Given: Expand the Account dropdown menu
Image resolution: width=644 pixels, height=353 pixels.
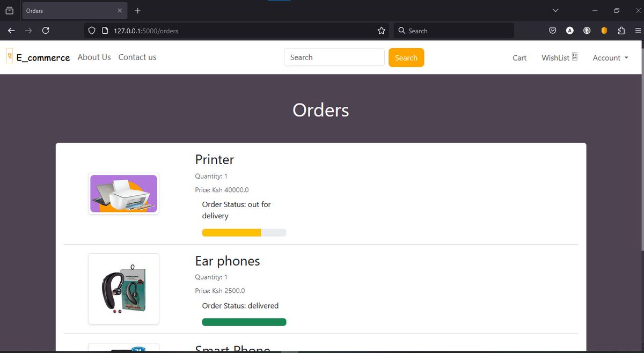Looking at the screenshot, I should tap(610, 58).
